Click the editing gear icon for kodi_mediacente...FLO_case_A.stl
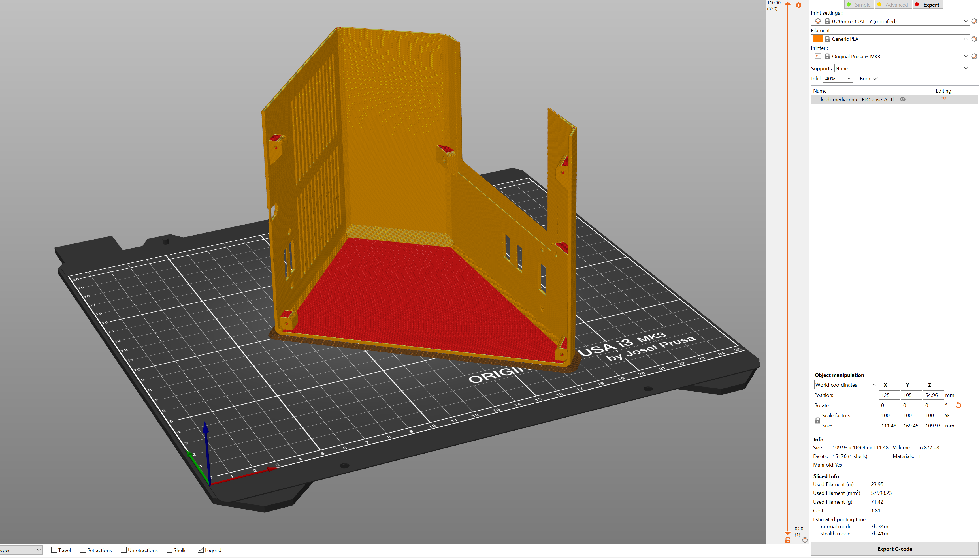The width and height of the screenshot is (980, 558). [943, 99]
